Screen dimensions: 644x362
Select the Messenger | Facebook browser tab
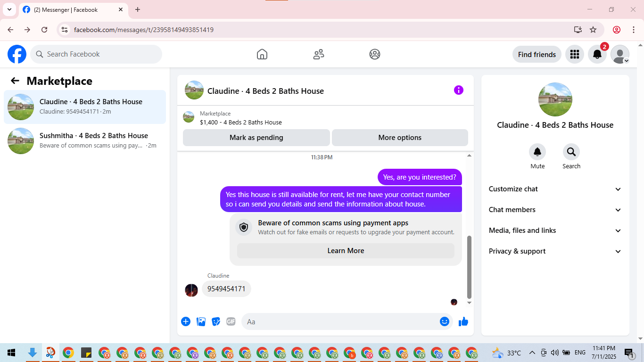(x=73, y=9)
